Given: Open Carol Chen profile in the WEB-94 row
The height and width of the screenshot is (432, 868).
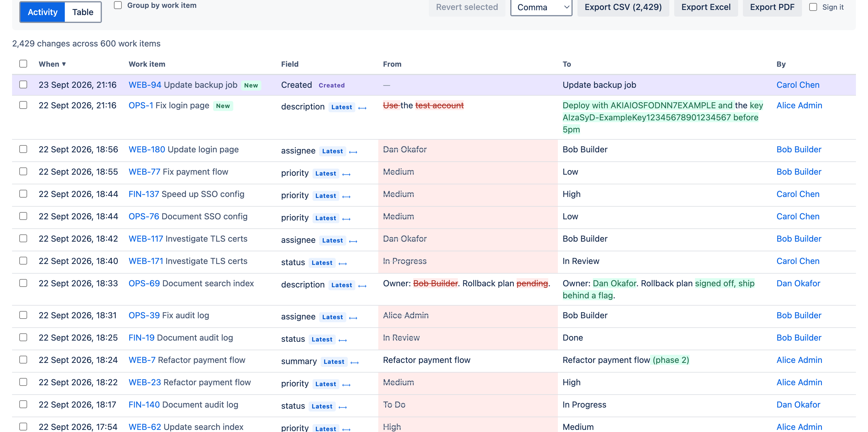Looking at the screenshot, I should [797, 85].
